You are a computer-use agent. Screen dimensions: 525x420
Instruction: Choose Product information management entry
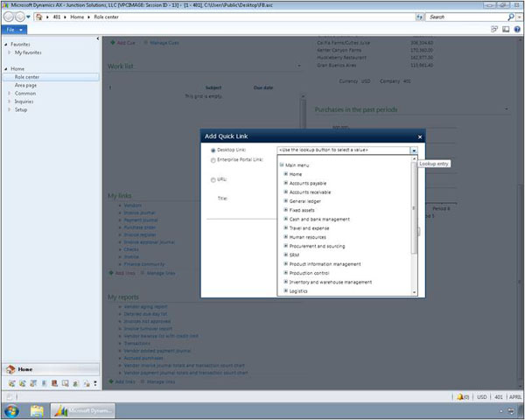(x=325, y=264)
